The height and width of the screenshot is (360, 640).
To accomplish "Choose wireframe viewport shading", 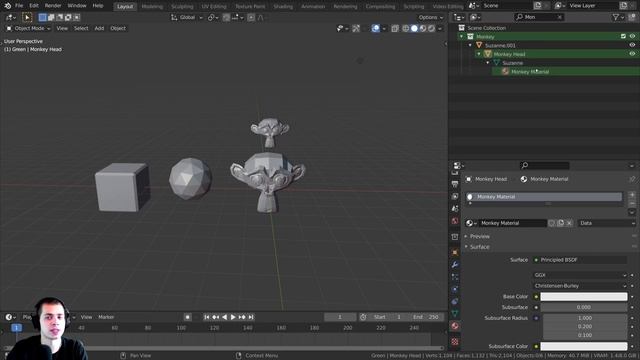I will tap(406, 28).
